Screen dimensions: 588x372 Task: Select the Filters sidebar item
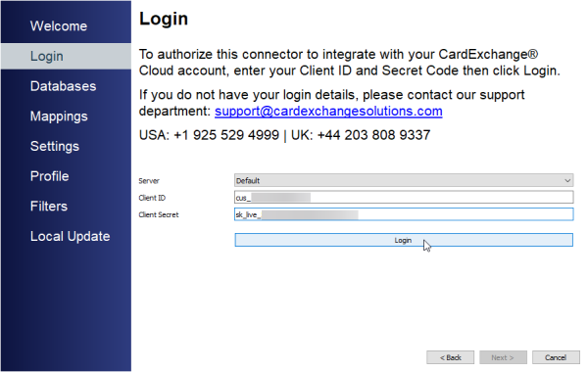49,206
